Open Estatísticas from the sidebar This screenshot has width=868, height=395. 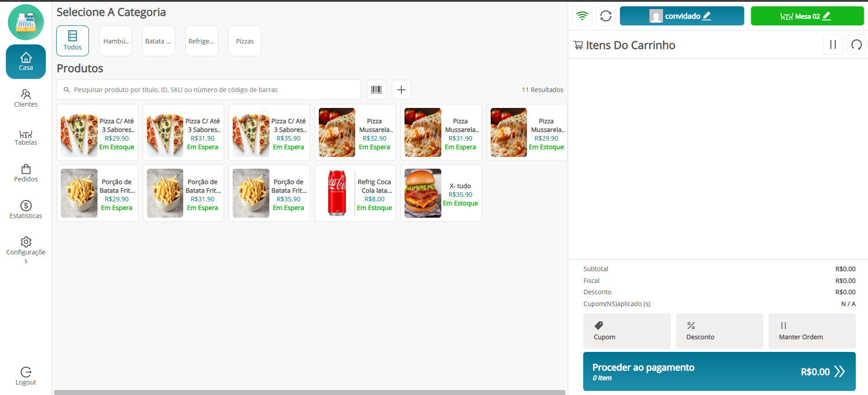pos(26,210)
